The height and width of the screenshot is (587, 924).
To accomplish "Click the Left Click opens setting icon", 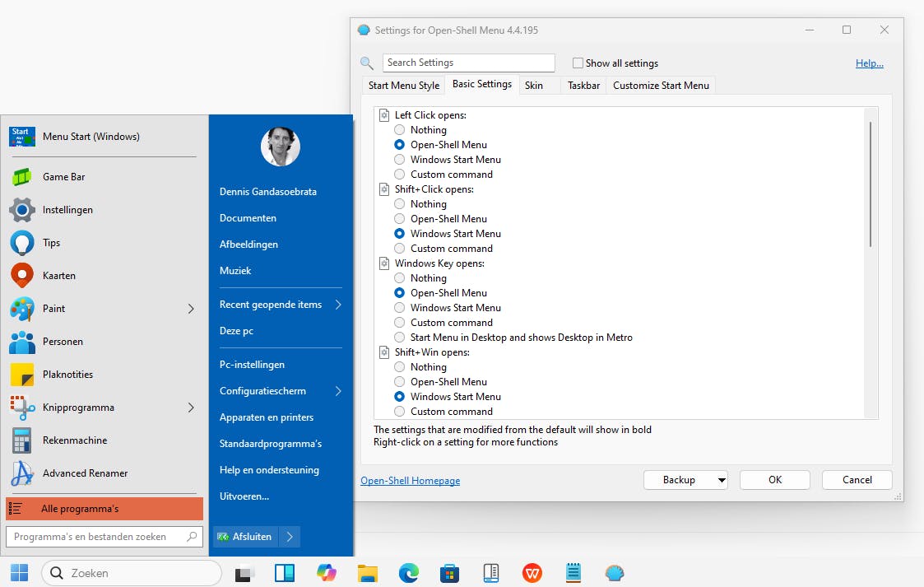I will pos(384,115).
